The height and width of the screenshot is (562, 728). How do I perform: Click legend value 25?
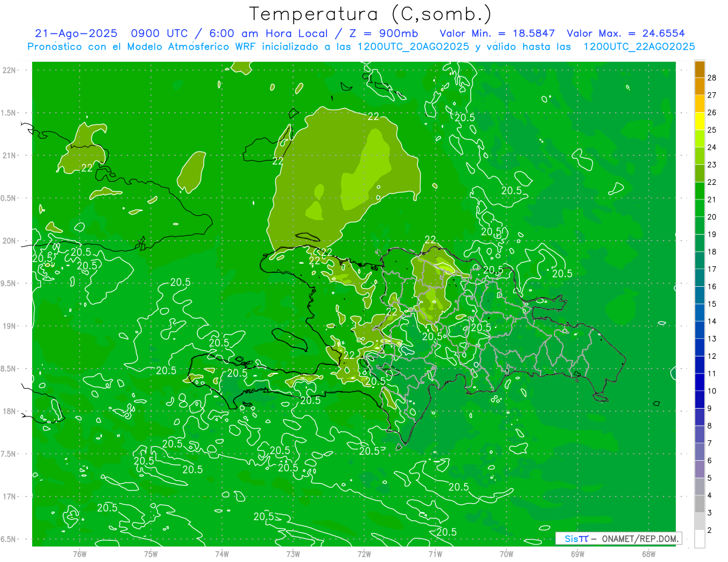point(712,130)
